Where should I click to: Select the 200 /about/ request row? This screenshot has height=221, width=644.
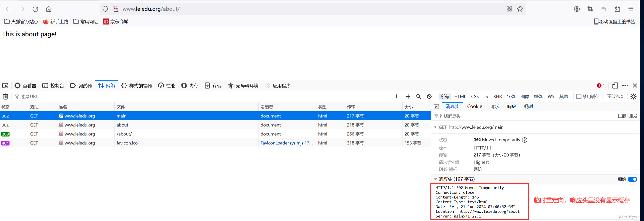(x=215, y=134)
